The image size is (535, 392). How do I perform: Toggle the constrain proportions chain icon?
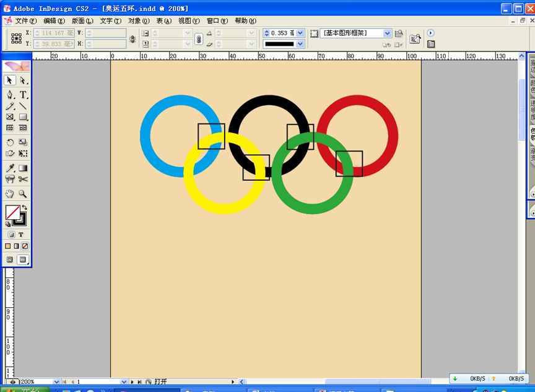click(x=199, y=38)
